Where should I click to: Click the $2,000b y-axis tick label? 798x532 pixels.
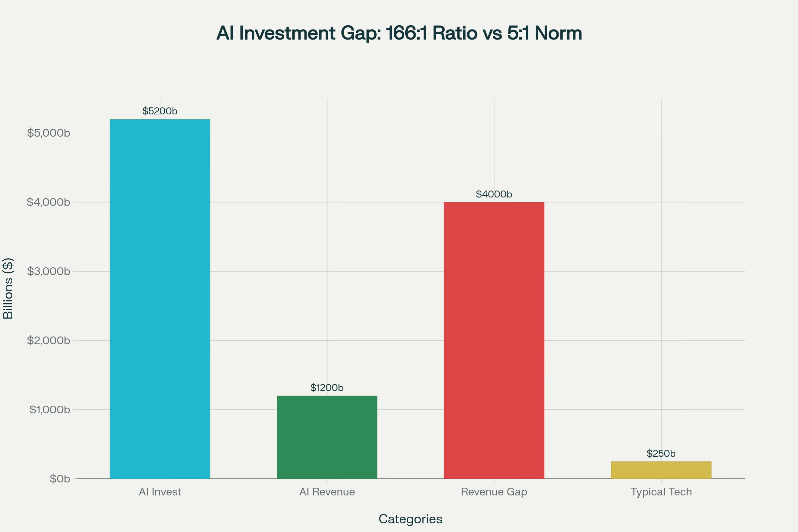point(49,340)
